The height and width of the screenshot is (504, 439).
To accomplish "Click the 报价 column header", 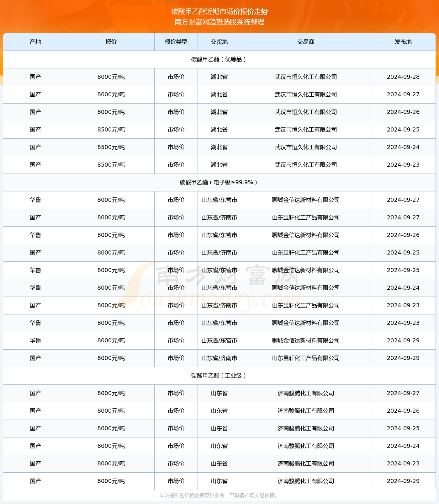I will 111,42.
